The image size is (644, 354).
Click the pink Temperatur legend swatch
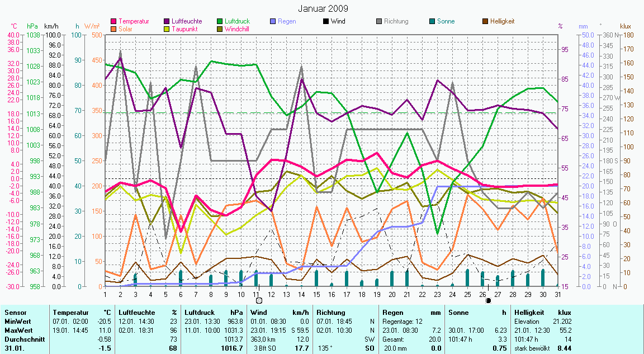114,22
